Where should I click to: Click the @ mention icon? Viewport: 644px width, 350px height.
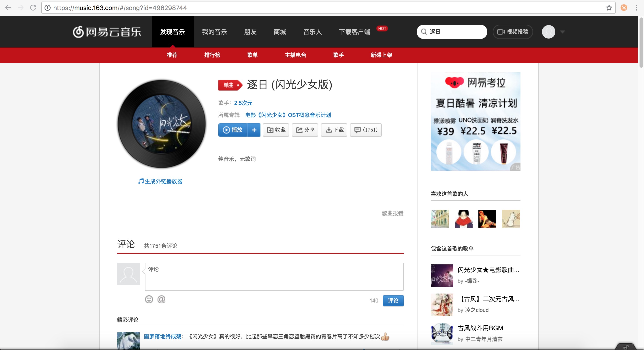pos(161,299)
